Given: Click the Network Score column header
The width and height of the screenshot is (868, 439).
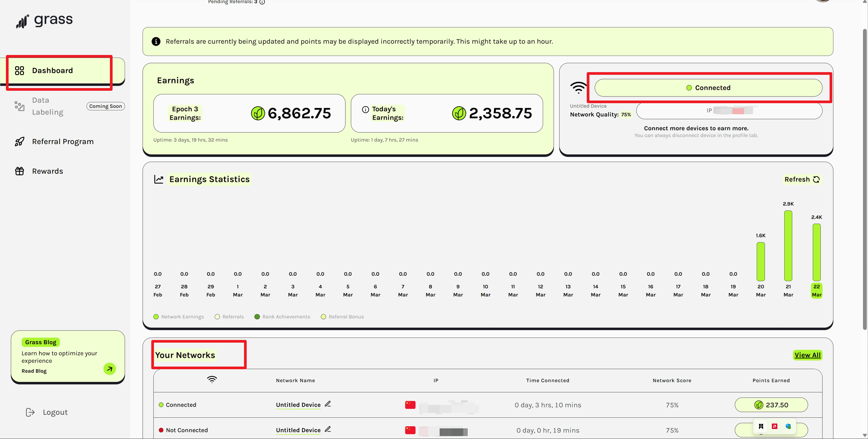Looking at the screenshot, I should click(672, 380).
